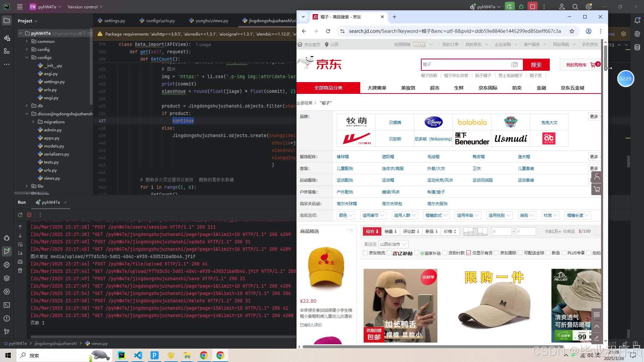Switch to settings.py editor tab

112,20
